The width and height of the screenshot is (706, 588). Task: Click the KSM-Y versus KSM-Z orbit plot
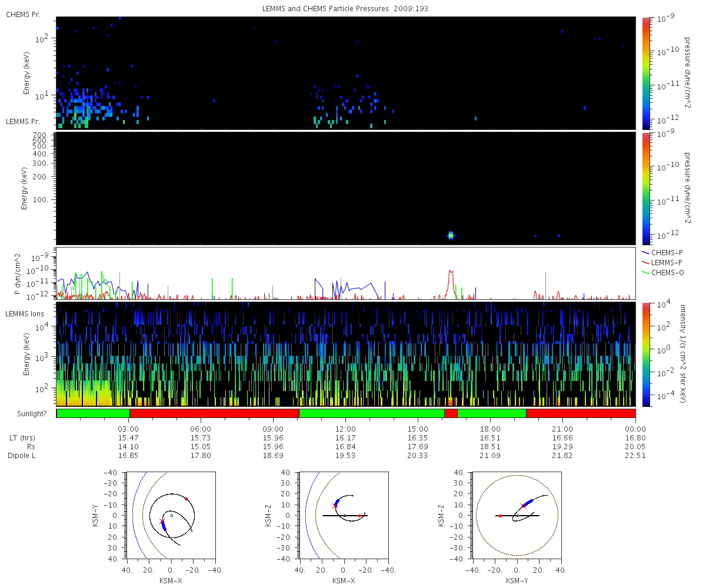pos(517,515)
